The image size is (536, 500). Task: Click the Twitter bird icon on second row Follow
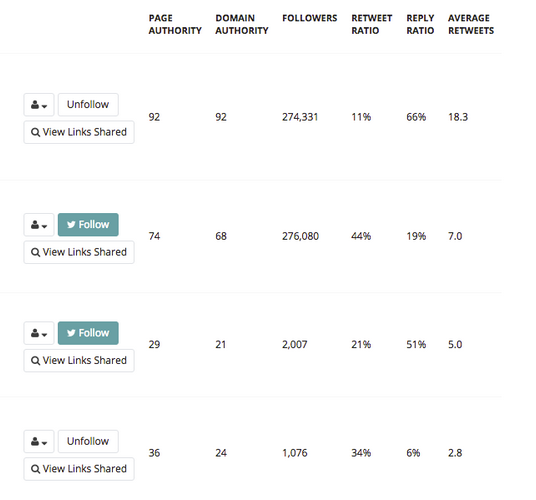click(x=71, y=225)
